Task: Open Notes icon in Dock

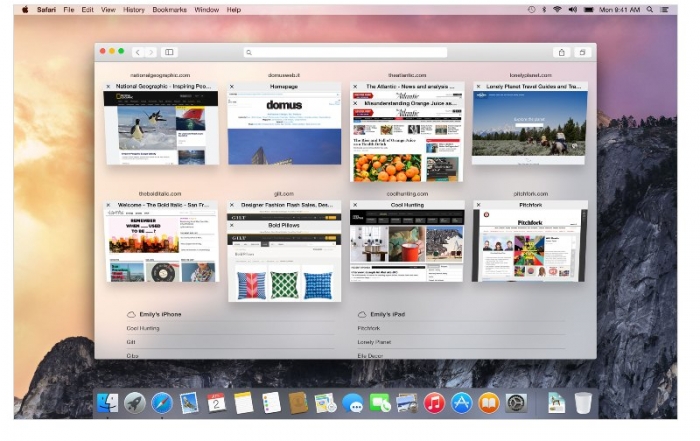Action: (x=244, y=404)
